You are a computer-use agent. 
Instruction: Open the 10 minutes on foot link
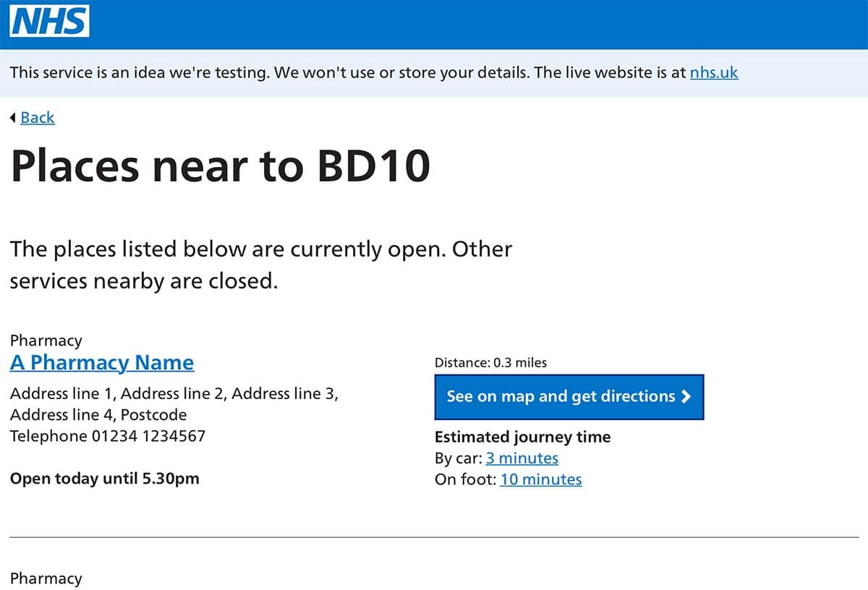pos(540,479)
